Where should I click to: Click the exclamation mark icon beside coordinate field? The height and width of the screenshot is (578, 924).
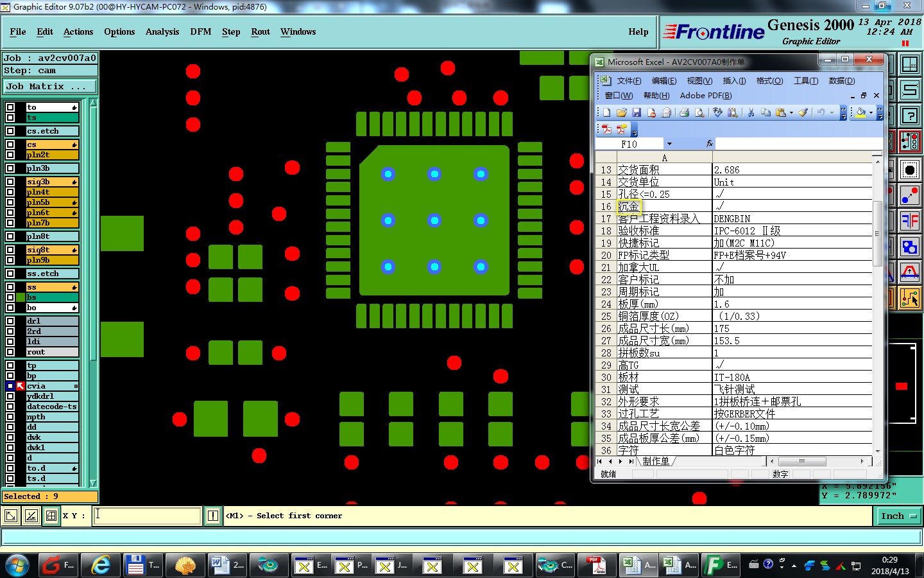pos(213,516)
